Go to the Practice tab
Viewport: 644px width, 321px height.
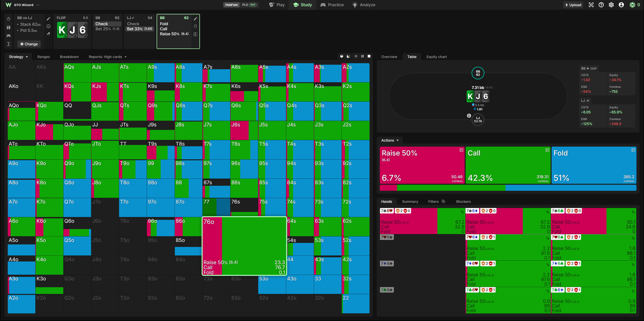point(332,5)
